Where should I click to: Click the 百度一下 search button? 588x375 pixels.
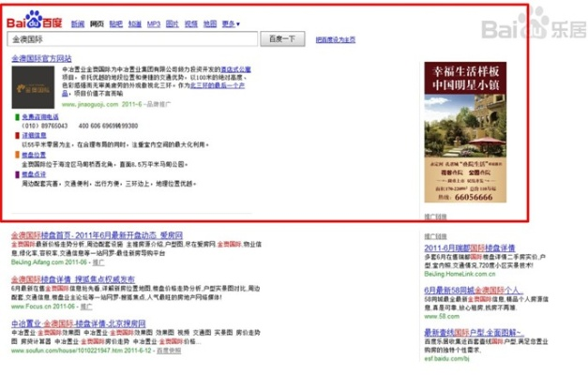[283, 39]
